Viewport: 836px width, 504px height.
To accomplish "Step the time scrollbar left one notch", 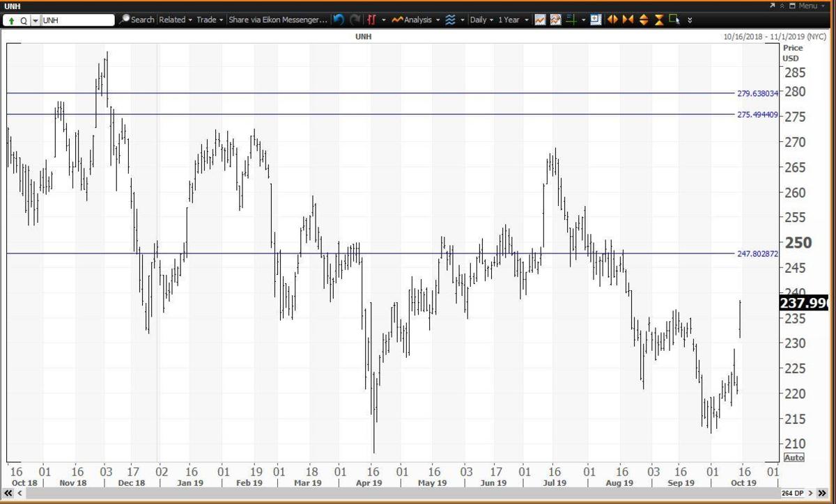I will point(20,493).
